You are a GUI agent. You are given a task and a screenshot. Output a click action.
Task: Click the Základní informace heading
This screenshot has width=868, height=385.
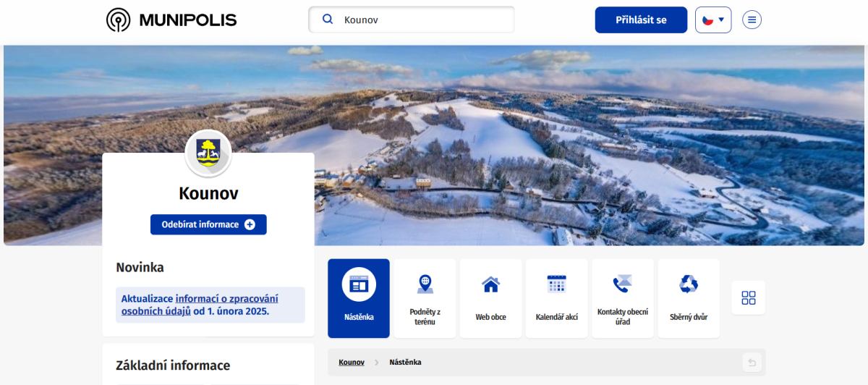coord(173,365)
